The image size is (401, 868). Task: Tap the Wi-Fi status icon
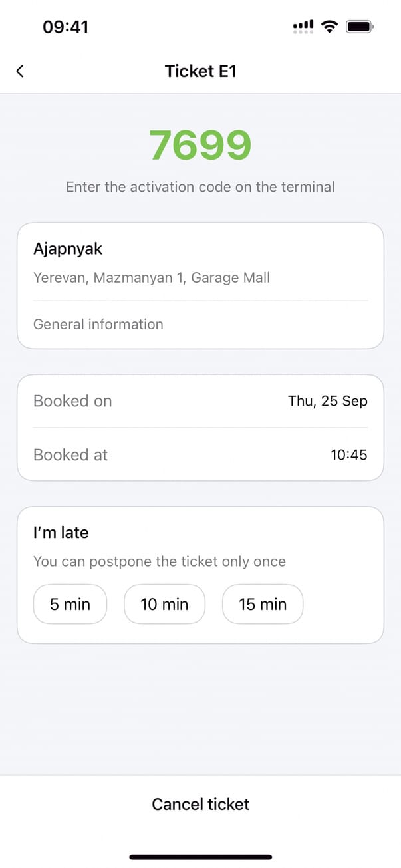(x=329, y=27)
